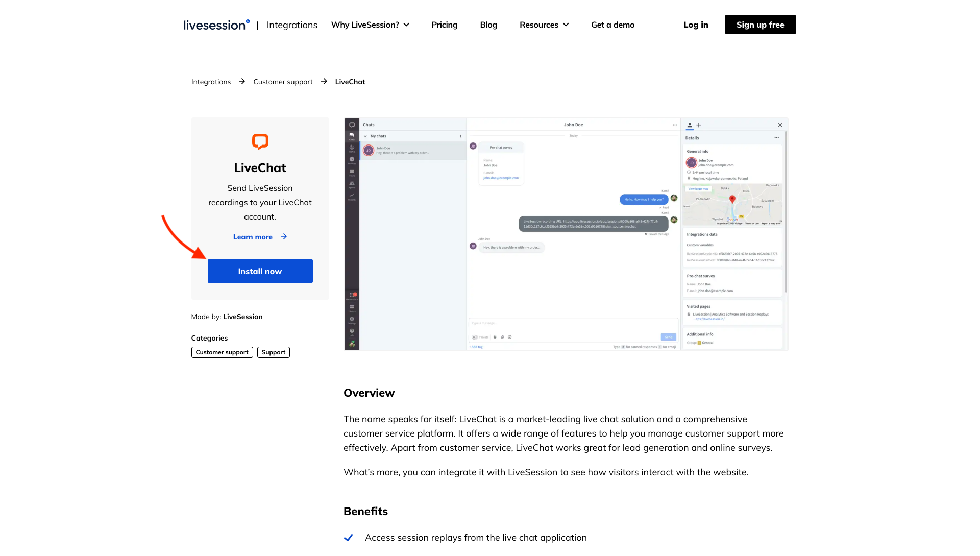This screenshot has height=556, width=980.
Task: Click the Install now button
Action: (x=260, y=271)
